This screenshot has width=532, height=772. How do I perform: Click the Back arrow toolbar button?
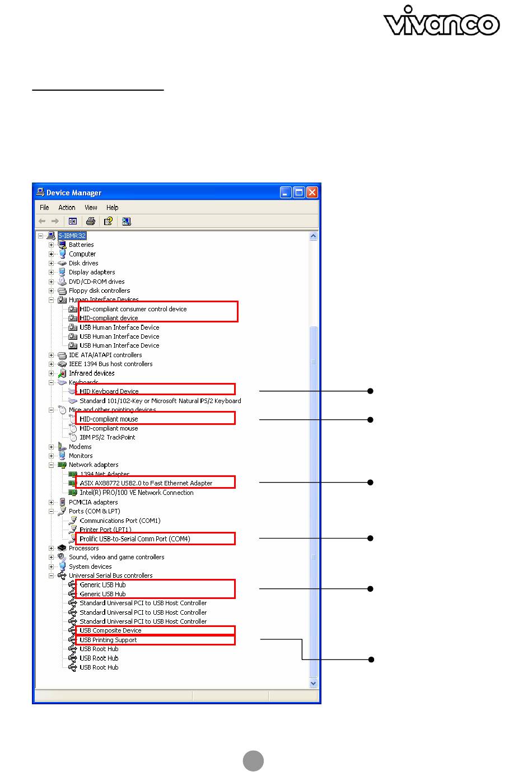coord(42,221)
